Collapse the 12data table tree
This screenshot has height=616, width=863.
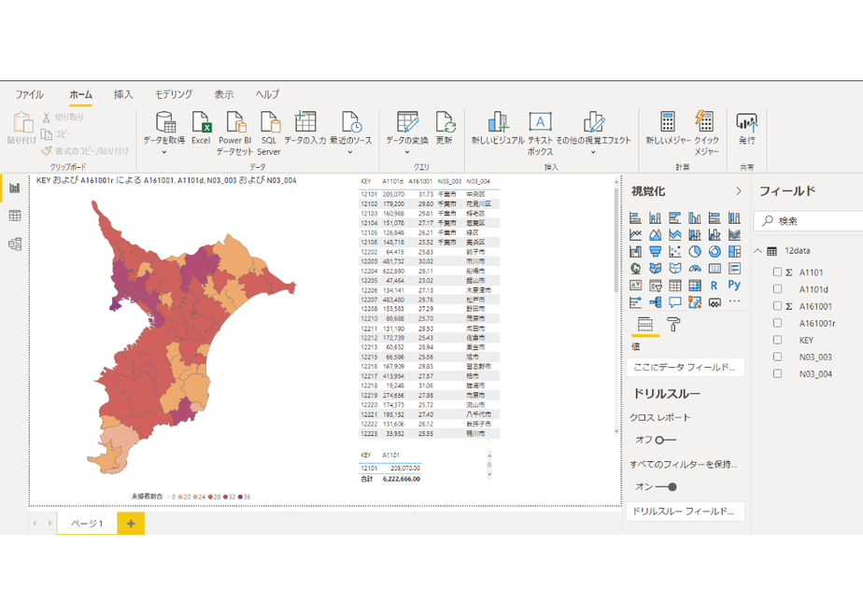pos(757,251)
